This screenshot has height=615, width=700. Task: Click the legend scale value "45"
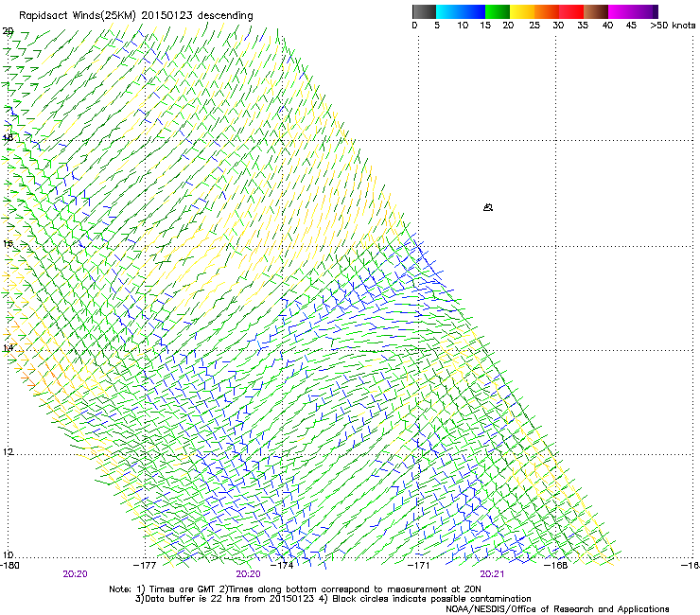tap(631, 26)
